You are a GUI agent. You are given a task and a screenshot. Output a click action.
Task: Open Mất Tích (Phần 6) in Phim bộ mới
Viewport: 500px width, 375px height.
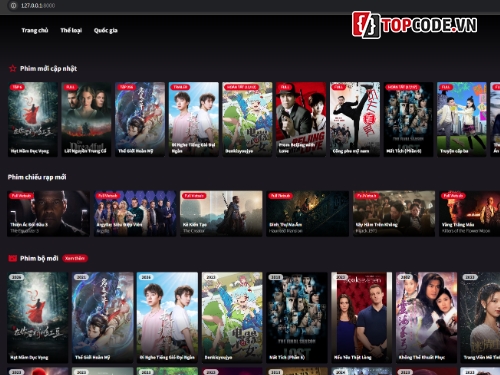[x=297, y=318]
